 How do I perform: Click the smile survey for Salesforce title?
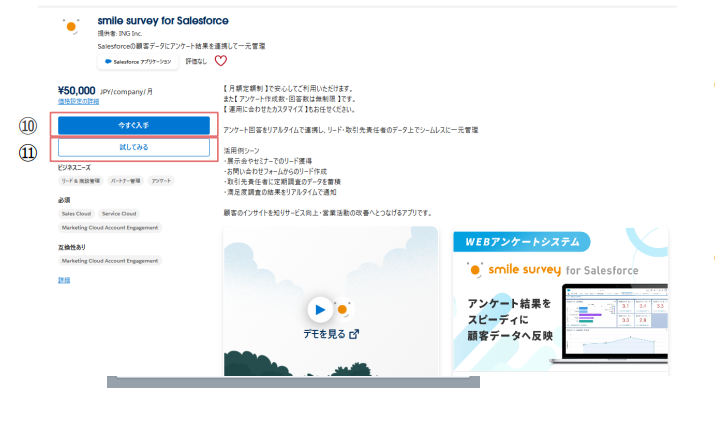pos(163,21)
